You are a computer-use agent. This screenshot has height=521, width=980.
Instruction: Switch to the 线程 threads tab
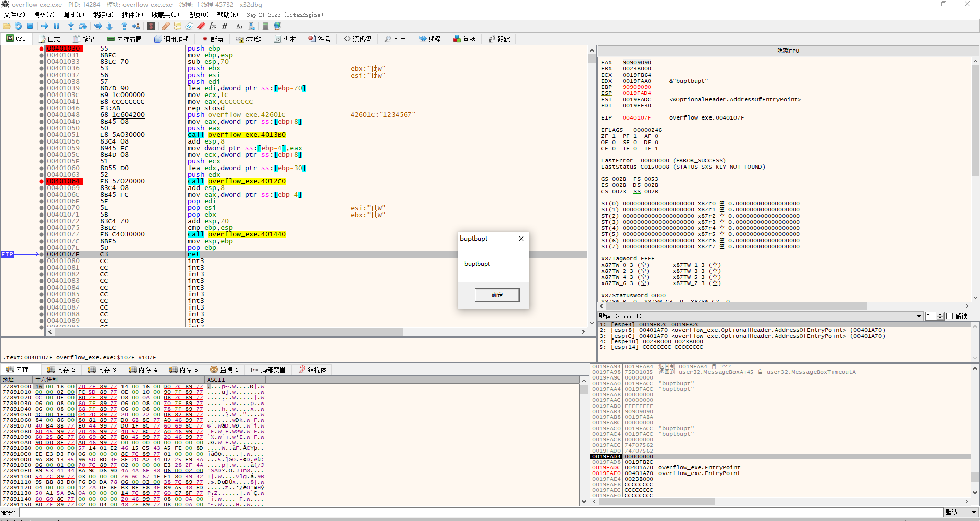(430, 39)
